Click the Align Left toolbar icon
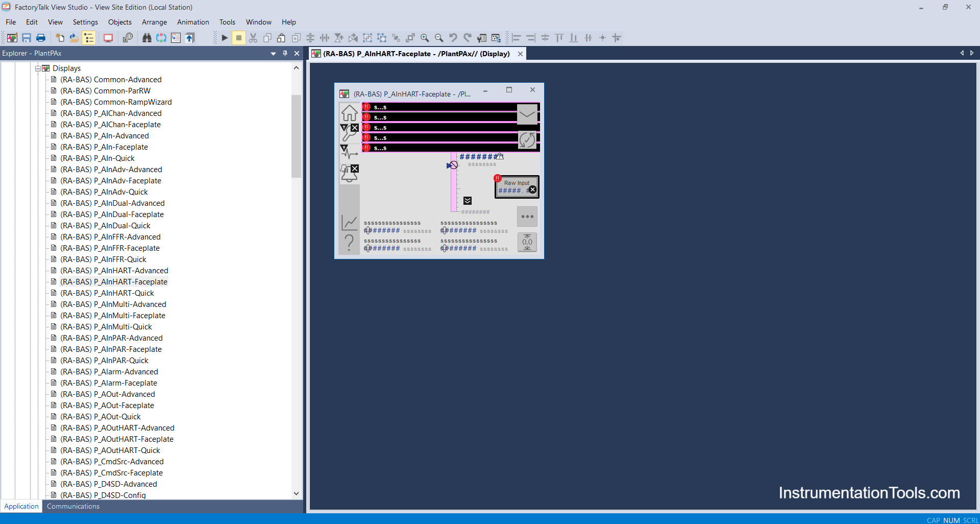This screenshot has width=980, height=524. [x=517, y=38]
